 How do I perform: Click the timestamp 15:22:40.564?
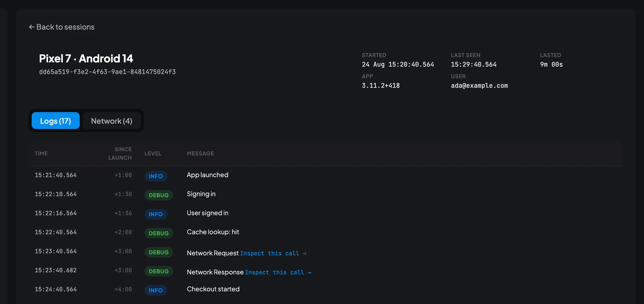point(56,232)
